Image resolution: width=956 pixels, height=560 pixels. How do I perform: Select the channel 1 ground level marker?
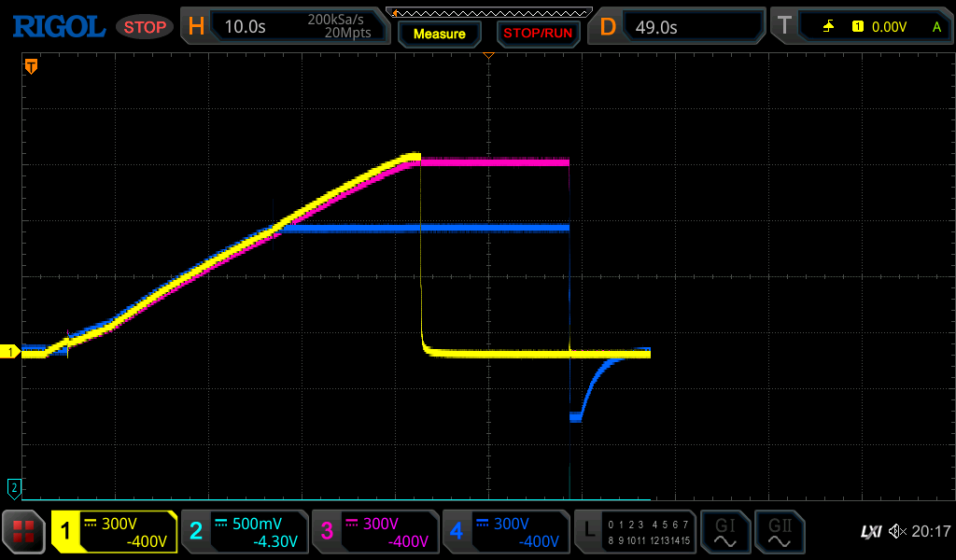point(12,352)
